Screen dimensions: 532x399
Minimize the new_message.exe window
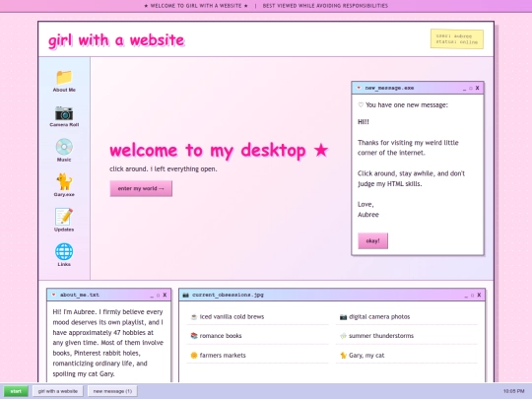click(x=464, y=89)
